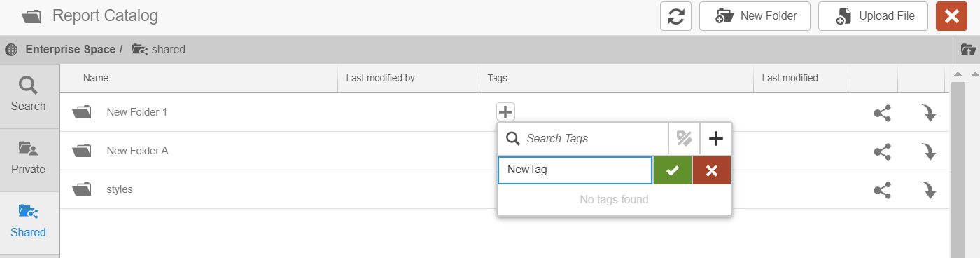Confirm the new tag with the green checkmark
The height and width of the screenshot is (258, 980).
pyautogui.click(x=673, y=170)
